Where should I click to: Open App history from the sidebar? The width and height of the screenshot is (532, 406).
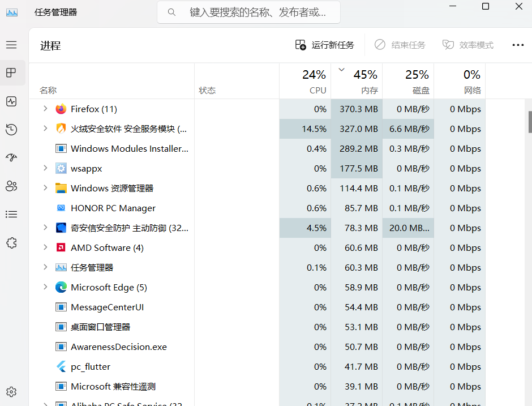(11, 130)
